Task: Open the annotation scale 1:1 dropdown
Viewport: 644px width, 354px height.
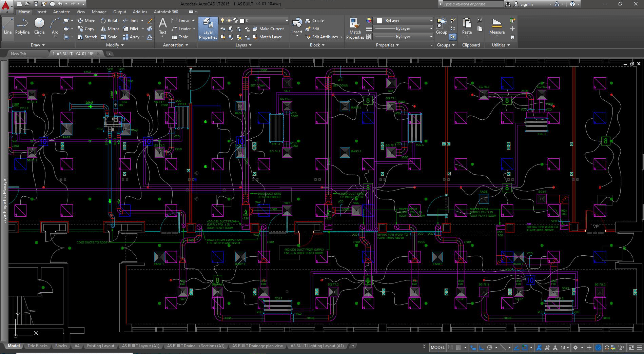Action: (564, 347)
